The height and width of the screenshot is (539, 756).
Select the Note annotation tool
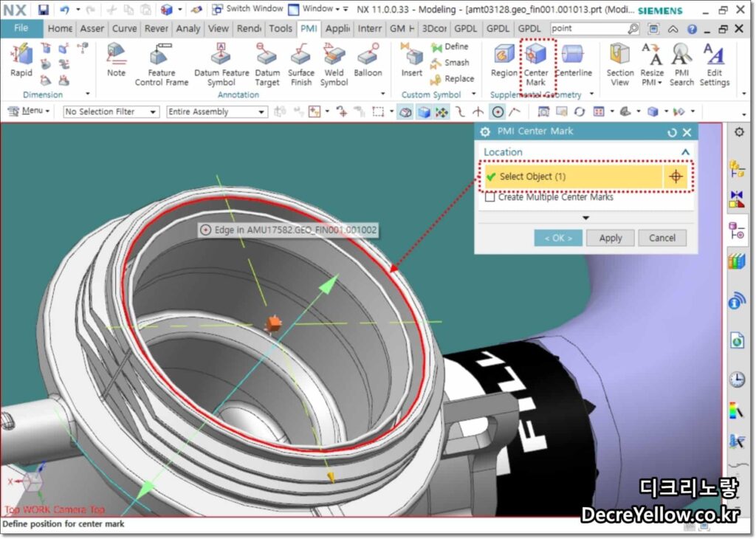116,61
